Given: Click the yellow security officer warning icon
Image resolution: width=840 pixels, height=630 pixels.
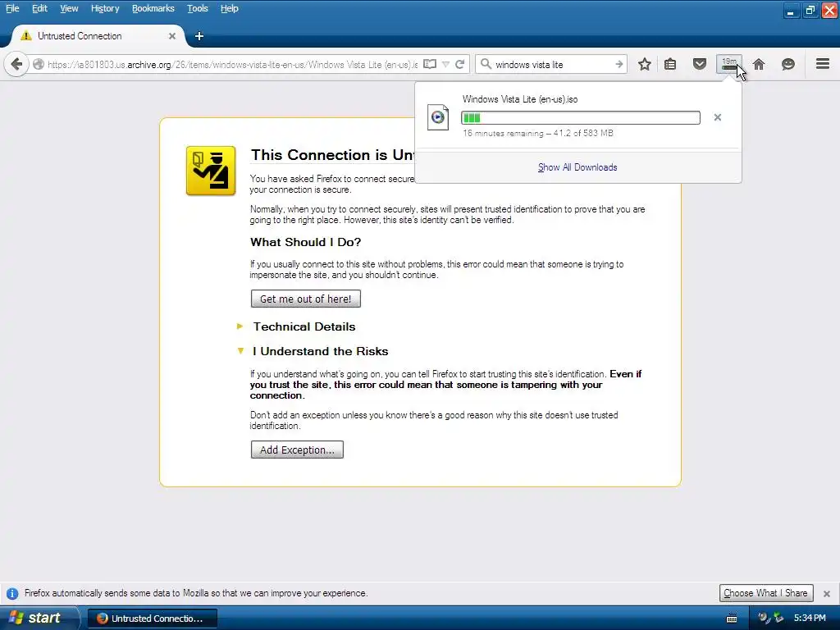Looking at the screenshot, I should tap(211, 171).
